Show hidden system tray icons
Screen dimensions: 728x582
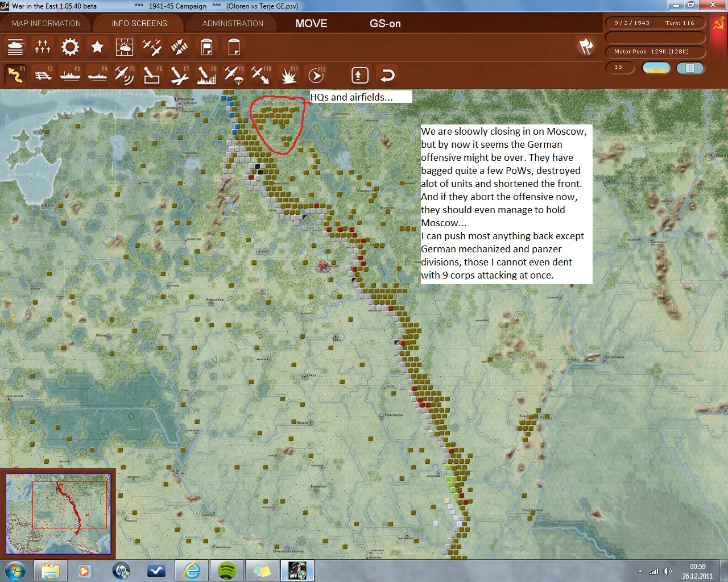pos(640,571)
